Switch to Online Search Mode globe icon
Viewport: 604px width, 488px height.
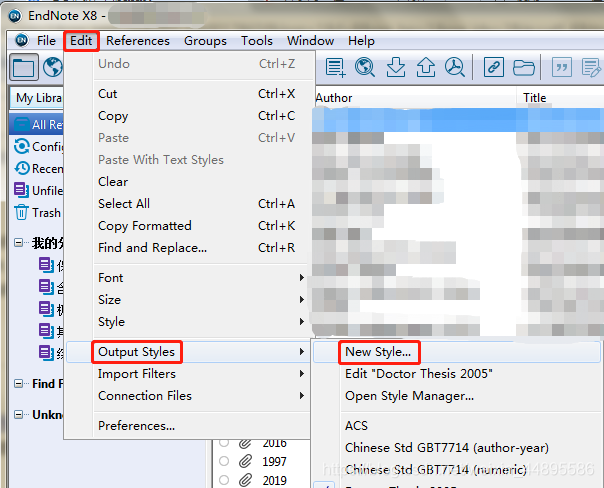point(53,67)
